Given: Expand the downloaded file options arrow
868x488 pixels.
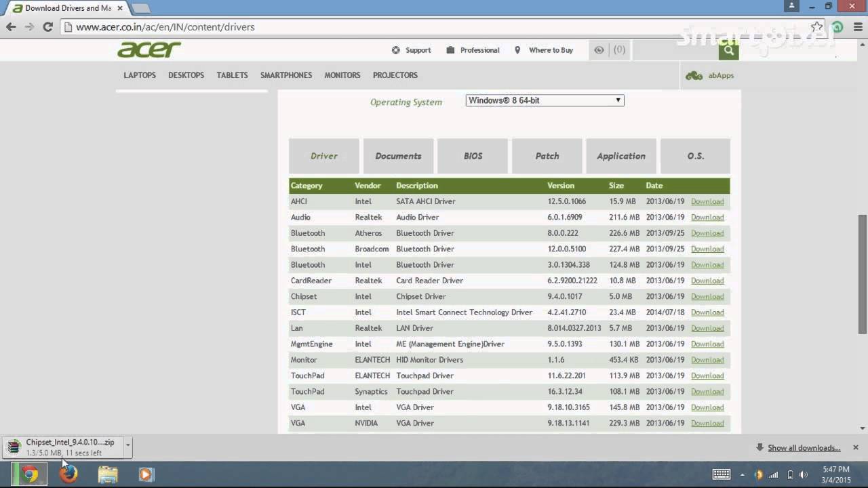Looking at the screenshot, I should (127, 446).
